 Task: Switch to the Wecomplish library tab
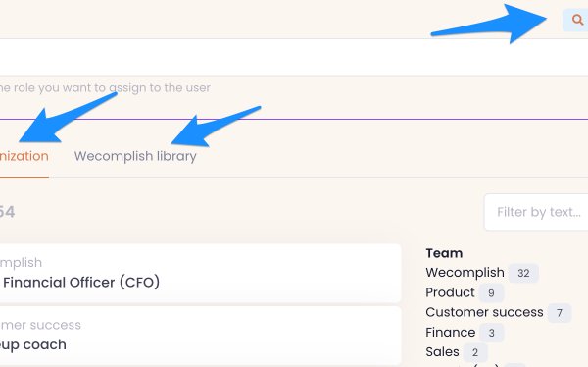(x=135, y=156)
